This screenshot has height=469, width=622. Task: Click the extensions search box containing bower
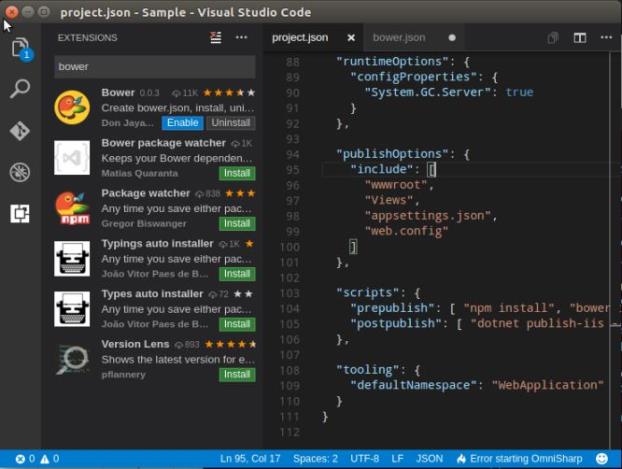pos(154,67)
